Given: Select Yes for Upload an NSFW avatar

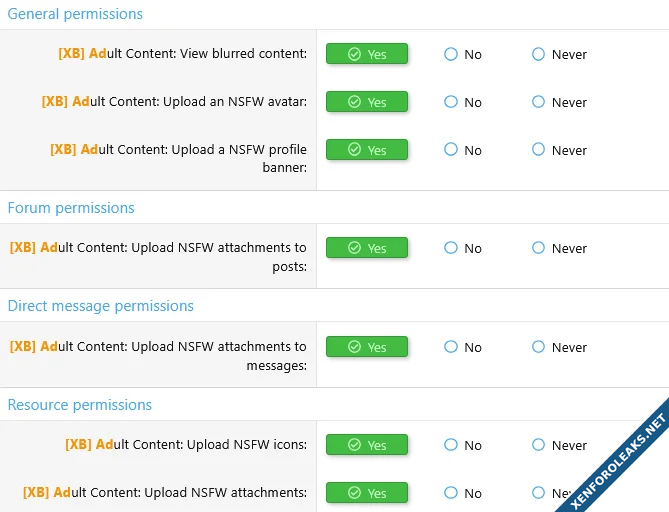Looking at the screenshot, I should coord(367,102).
